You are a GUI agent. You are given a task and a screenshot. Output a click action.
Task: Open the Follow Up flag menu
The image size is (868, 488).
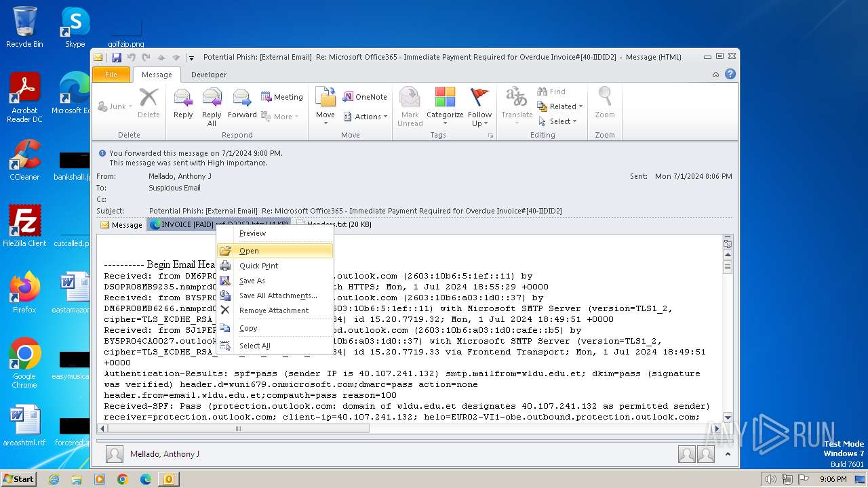(479, 107)
